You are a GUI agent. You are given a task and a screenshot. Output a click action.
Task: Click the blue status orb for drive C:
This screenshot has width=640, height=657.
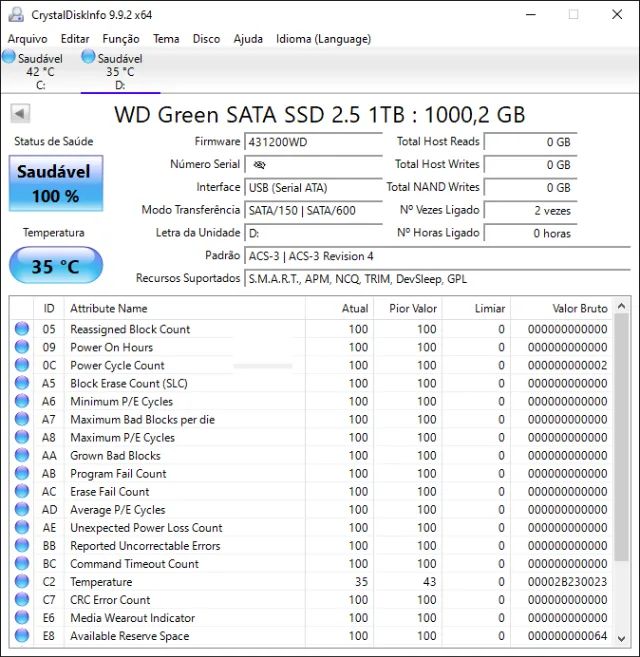click(x=9, y=57)
